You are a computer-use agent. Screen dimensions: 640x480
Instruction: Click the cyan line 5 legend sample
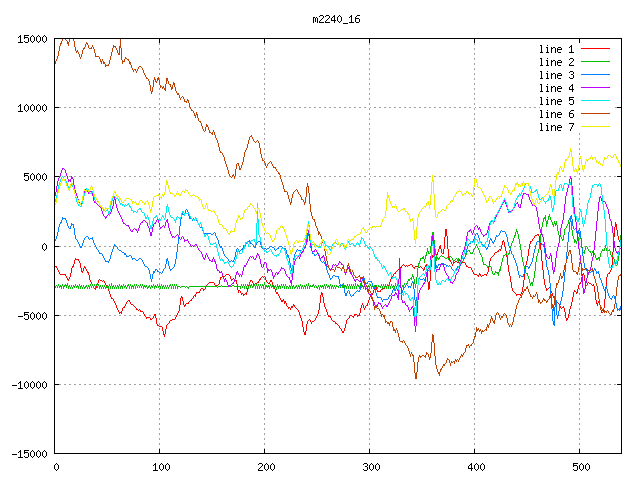pos(596,101)
